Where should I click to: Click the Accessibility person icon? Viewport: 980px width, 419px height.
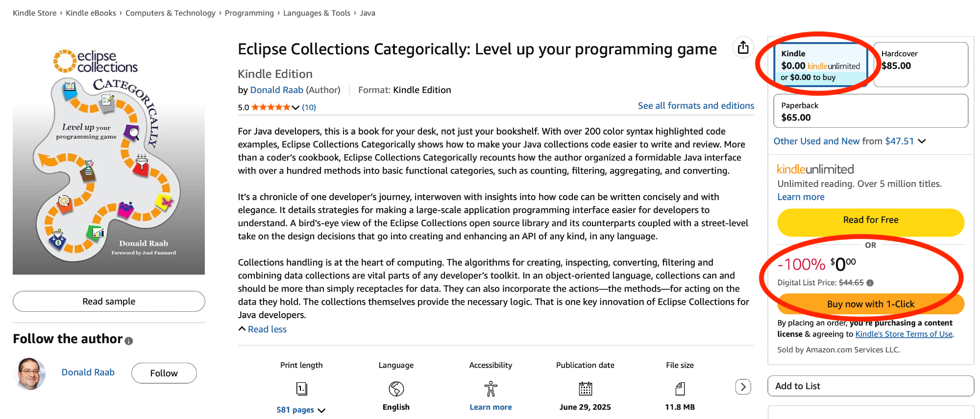490,389
